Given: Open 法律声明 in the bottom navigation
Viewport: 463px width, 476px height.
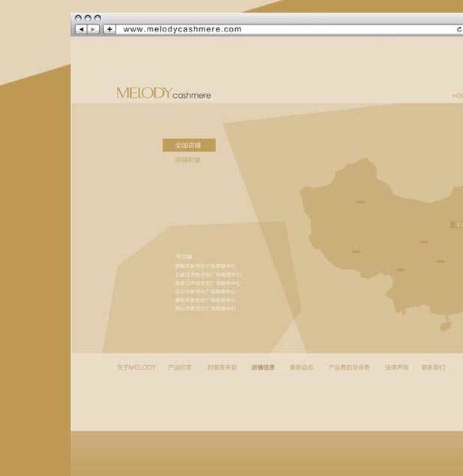Looking at the screenshot, I should tap(396, 367).
